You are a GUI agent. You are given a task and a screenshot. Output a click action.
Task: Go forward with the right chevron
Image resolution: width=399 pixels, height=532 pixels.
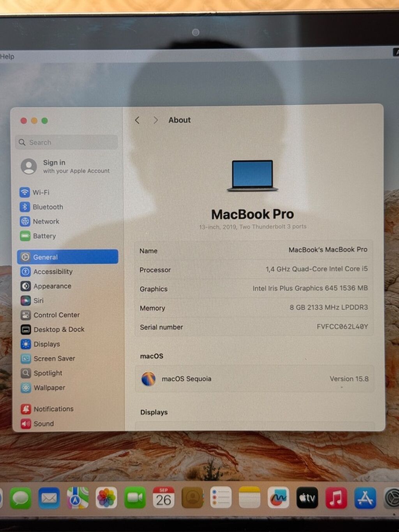[155, 120]
